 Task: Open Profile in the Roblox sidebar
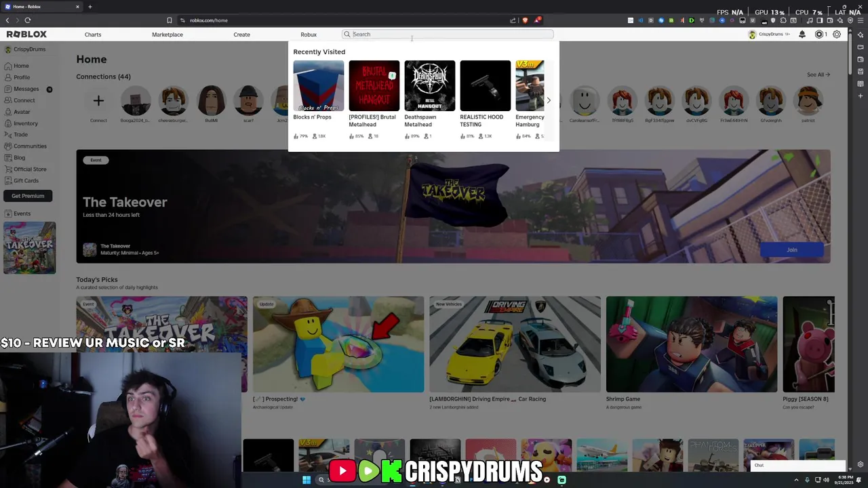point(17,77)
